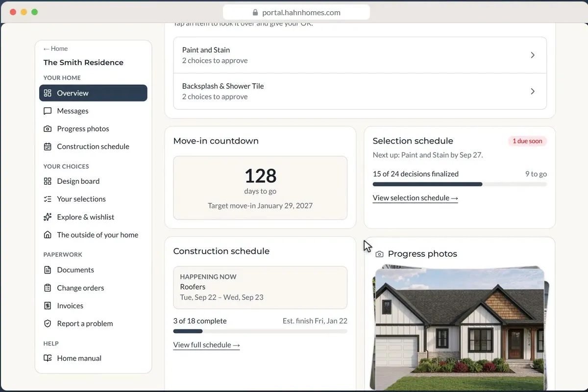The width and height of the screenshot is (588, 392).
Task: Open Change orders page
Action: click(93, 288)
